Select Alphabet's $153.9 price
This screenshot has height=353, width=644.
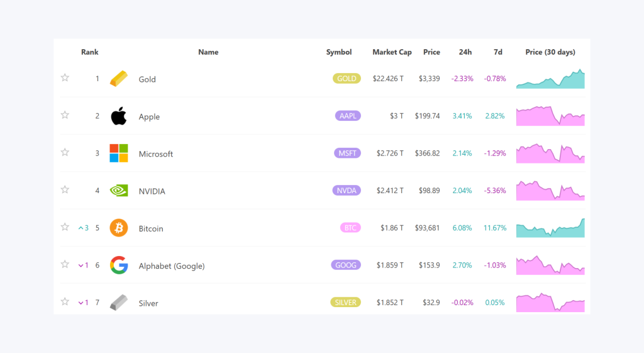pyautogui.click(x=429, y=265)
